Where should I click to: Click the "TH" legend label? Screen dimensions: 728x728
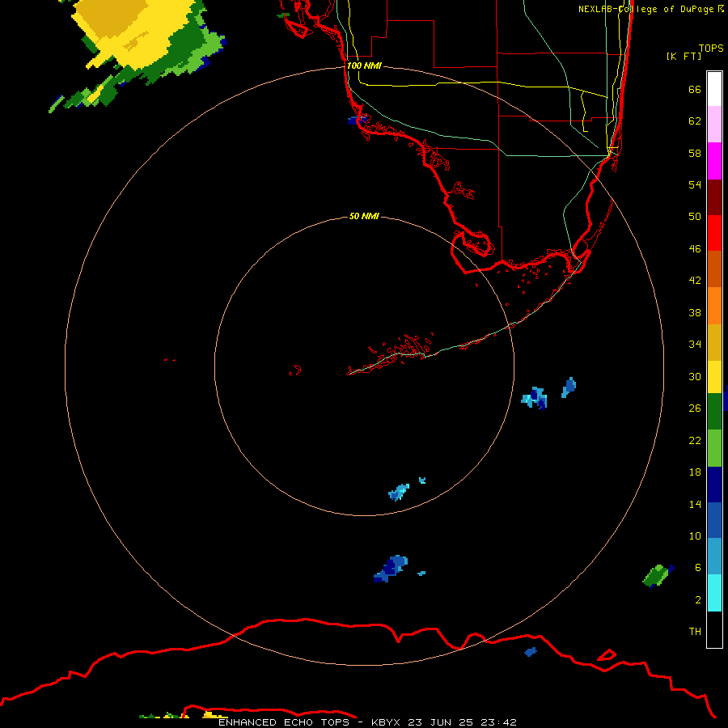coord(695,632)
